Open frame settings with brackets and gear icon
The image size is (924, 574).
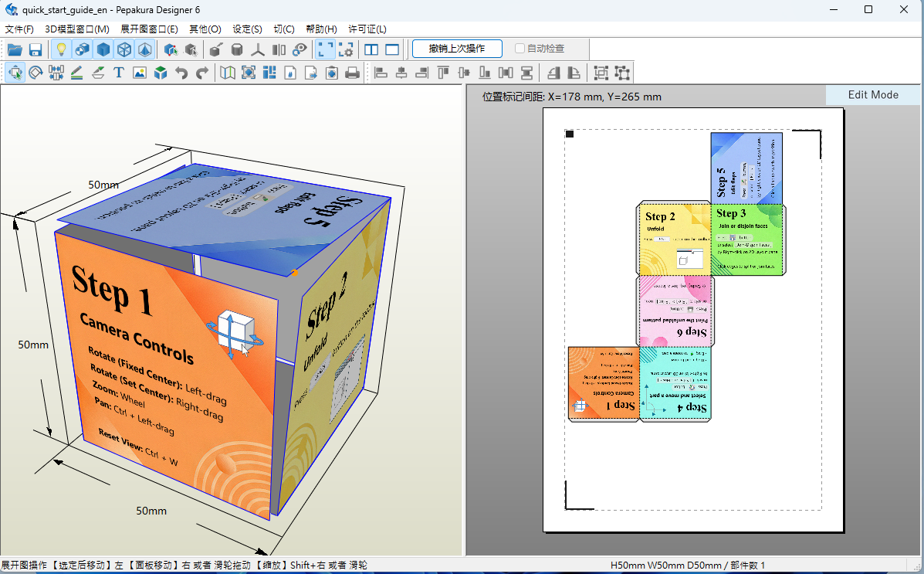[x=346, y=49]
